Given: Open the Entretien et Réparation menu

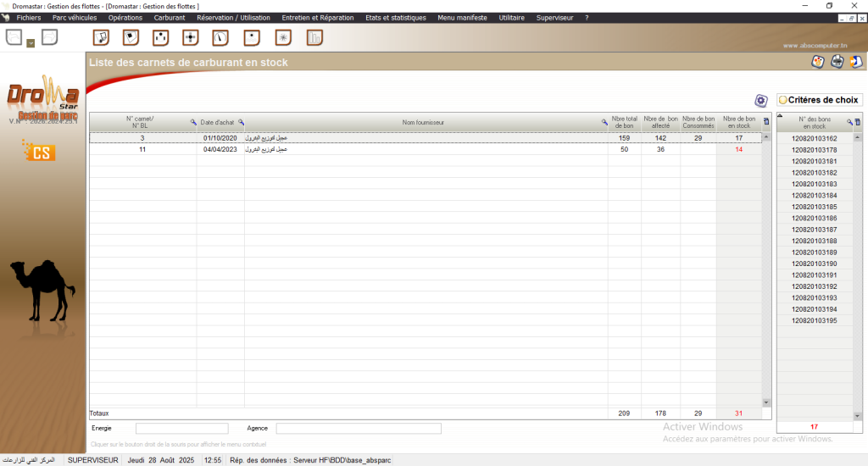Looking at the screenshot, I should pyautogui.click(x=317, y=18).
